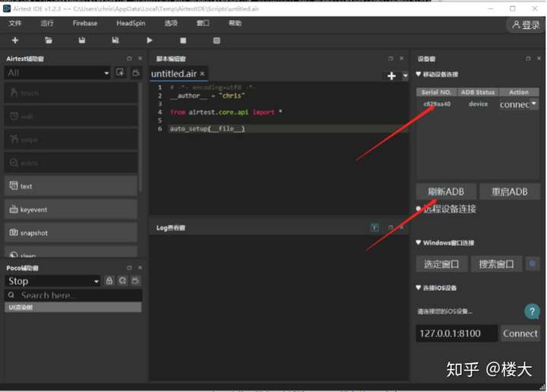Insert the sleep command
This screenshot has height=392, width=547.
pos(71,252)
